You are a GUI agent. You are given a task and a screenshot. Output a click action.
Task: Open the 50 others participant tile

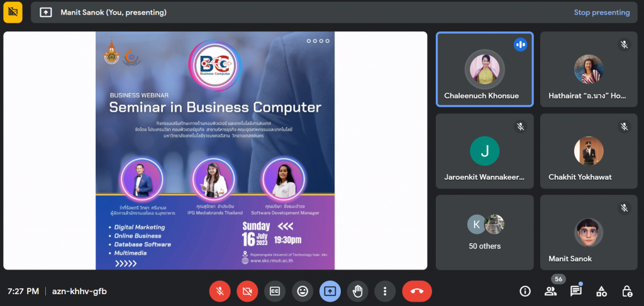point(485,232)
